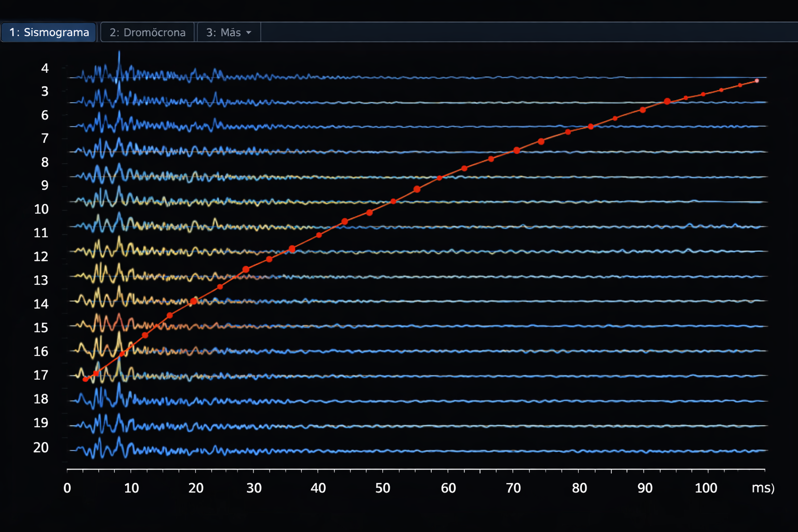Screen dimensions: 798x532
Task: Select trace label 20 on the left axis
Action: [41, 447]
